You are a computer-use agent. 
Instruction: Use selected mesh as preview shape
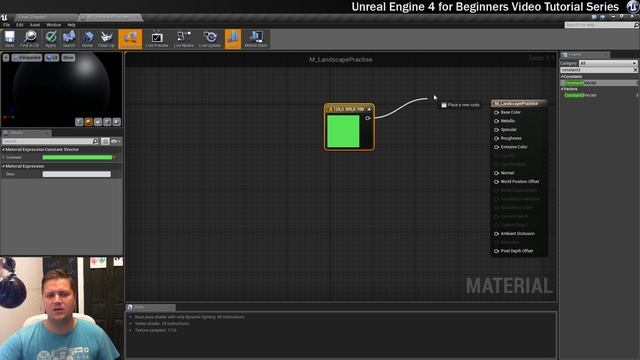117,122
